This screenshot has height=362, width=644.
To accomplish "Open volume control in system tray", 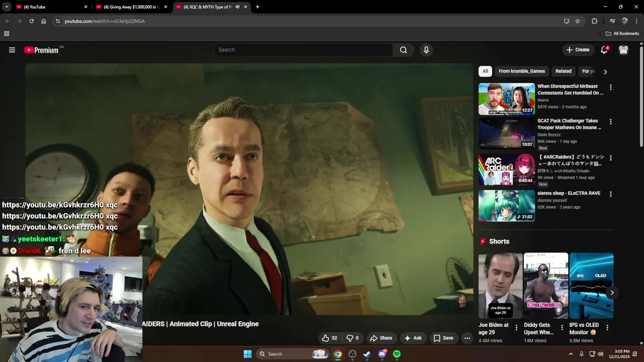I will coord(600,354).
